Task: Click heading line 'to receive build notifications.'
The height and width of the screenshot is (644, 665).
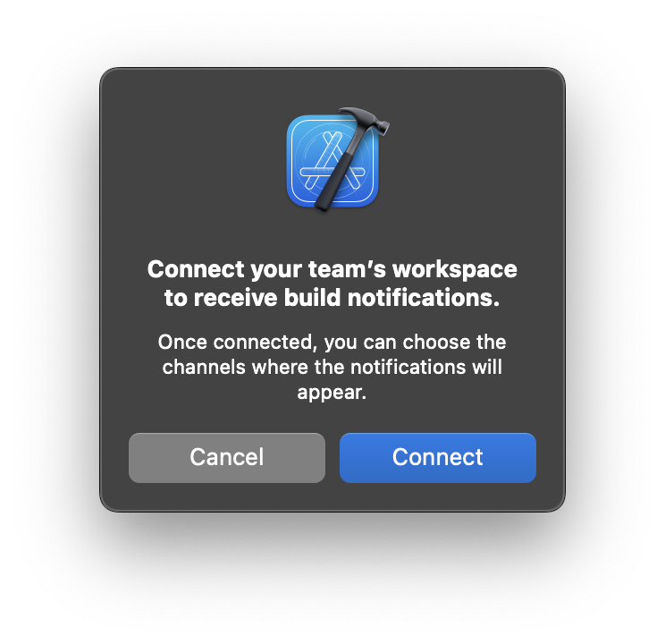Action: [x=332, y=298]
